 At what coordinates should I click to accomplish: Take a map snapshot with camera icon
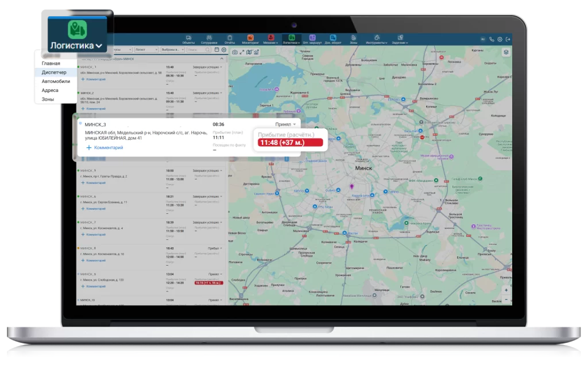coord(234,52)
